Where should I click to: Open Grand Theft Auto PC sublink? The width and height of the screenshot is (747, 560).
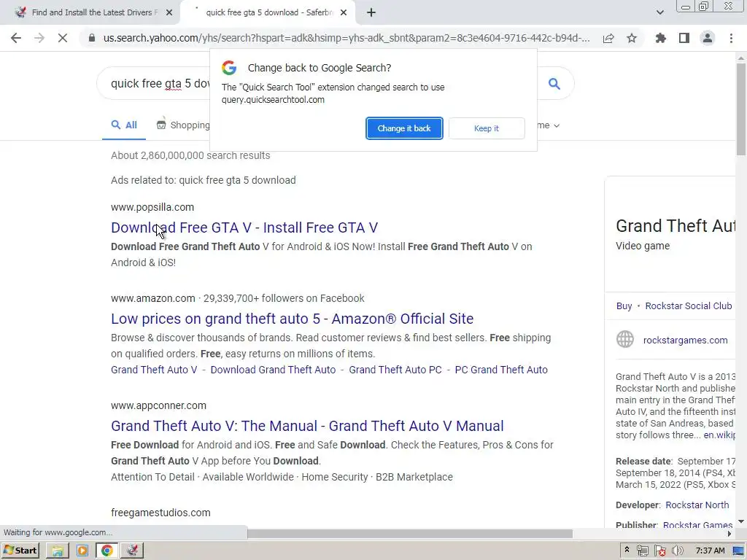tap(395, 370)
